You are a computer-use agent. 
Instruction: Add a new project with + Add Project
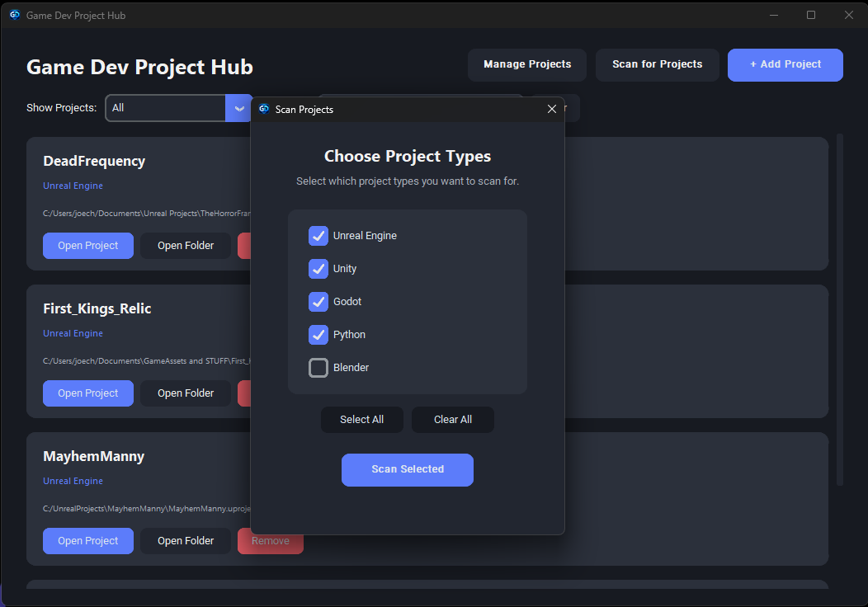785,64
